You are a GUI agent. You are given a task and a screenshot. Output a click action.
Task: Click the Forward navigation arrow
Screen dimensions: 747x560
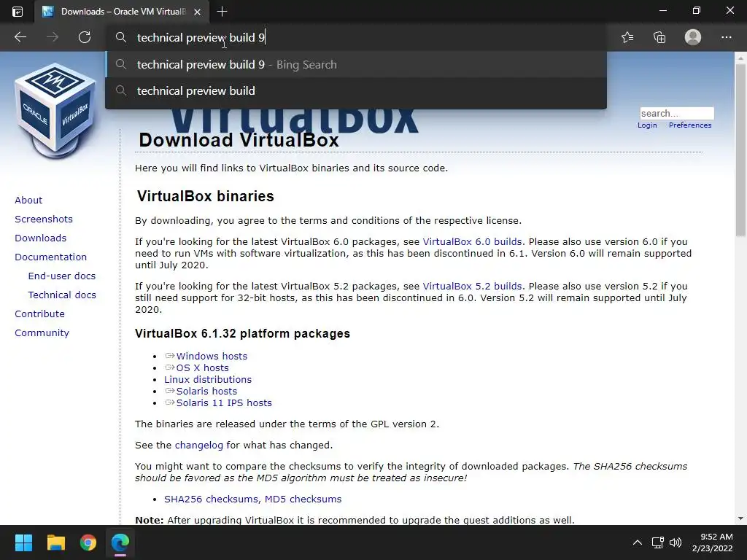point(53,37)
